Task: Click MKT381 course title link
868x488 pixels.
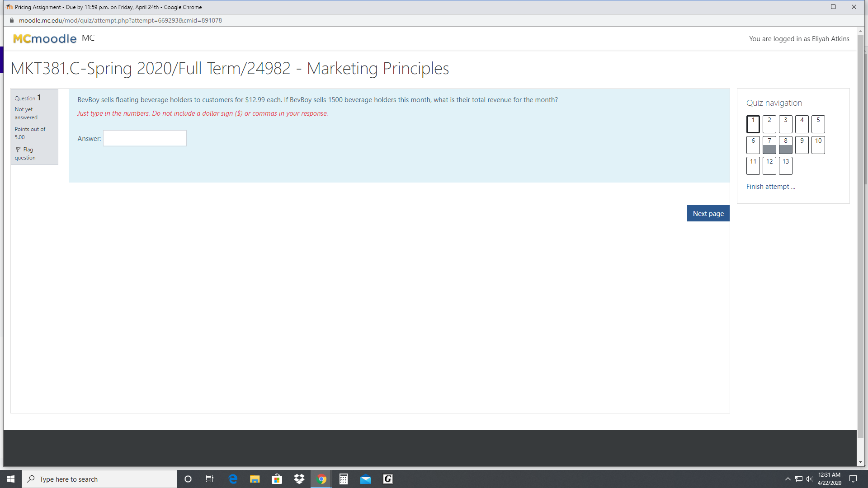Action: pos(230,67)
